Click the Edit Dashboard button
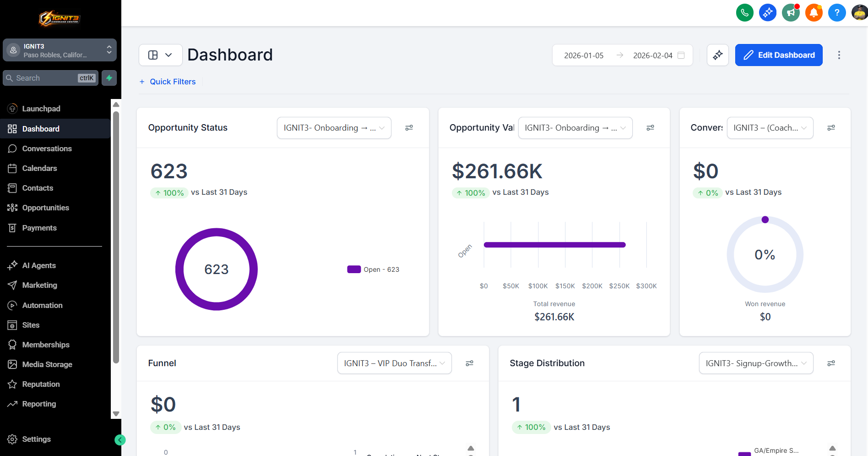 click(778, 55)
